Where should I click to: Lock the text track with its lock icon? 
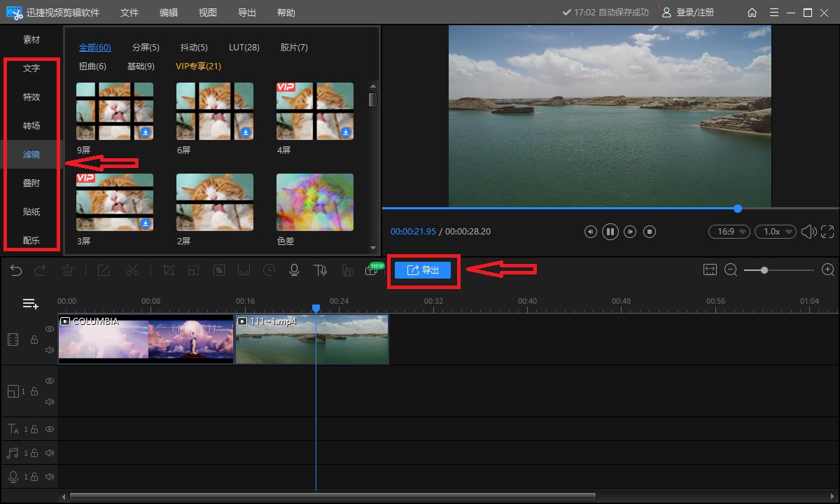34,429
